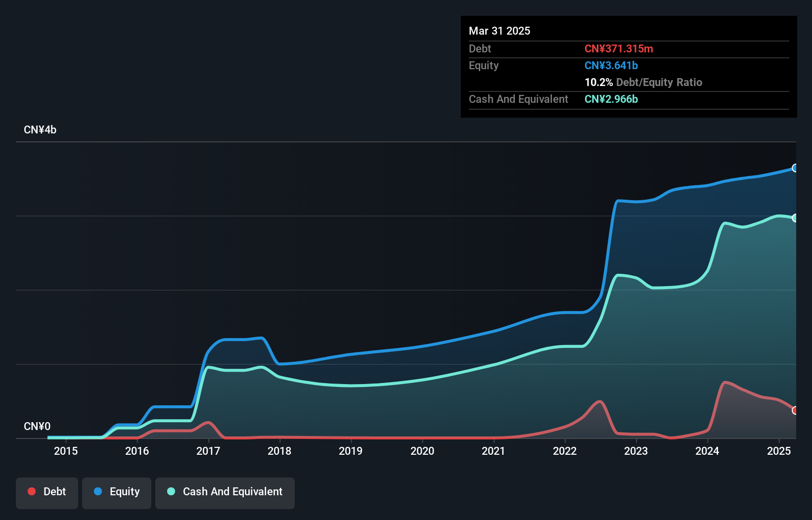Select the blue Equity endpoint marker
This screenshot has height=520, width=812.
[x=795, y=168]
